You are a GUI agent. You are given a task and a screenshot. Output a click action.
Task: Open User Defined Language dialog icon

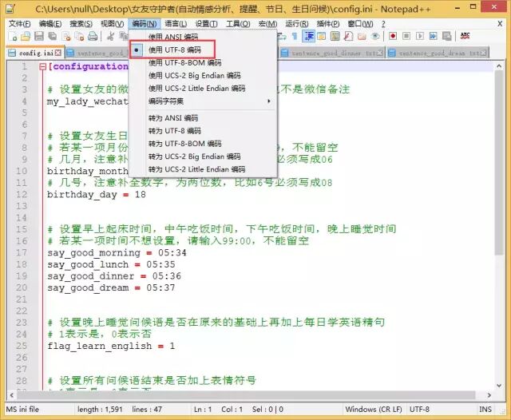click(x=321, y=36)
